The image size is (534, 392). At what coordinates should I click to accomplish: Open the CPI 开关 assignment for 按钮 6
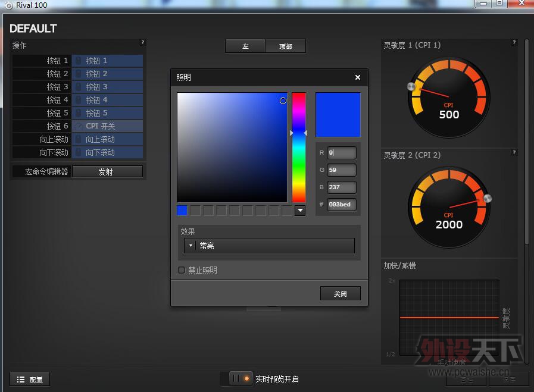coord(107,126)
